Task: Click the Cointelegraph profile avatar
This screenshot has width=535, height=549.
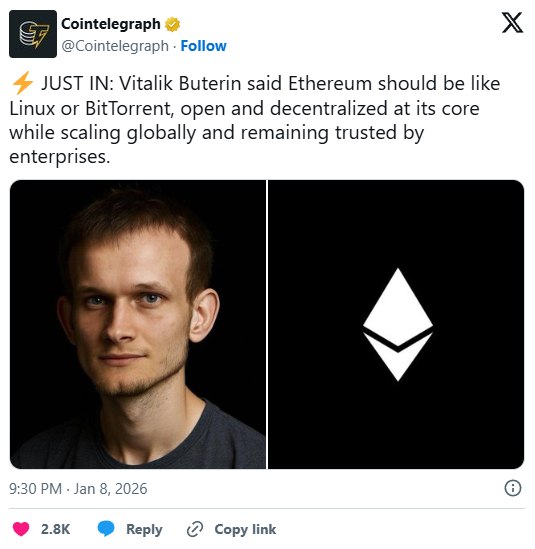Action: [33, 34]
